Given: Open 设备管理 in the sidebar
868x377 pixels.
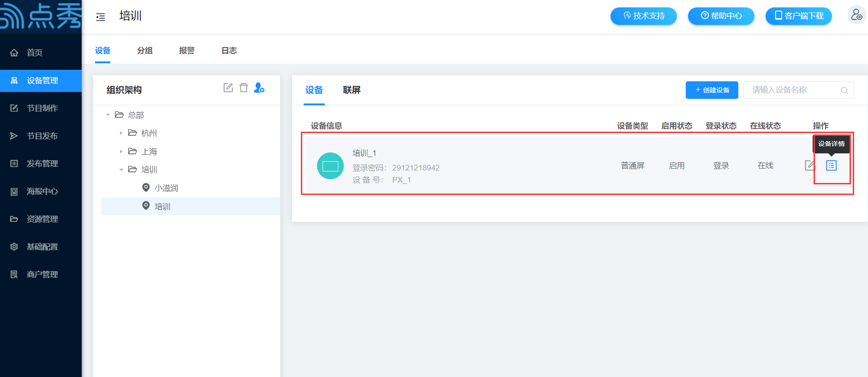Looking at the screenshot, I should point(41,80).
